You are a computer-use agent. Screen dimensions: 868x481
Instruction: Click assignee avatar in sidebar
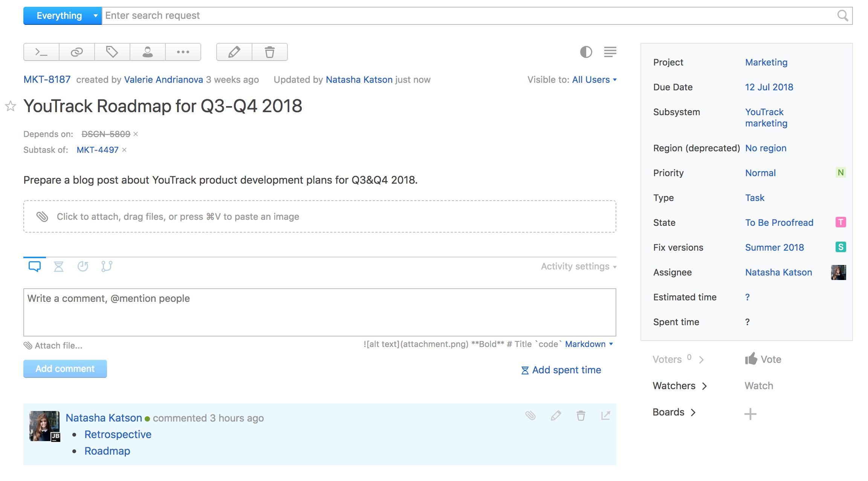pos(839,272)
